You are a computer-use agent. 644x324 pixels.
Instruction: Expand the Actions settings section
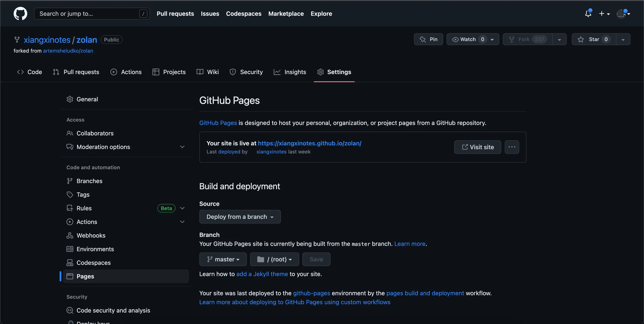[x=182, y=222]
